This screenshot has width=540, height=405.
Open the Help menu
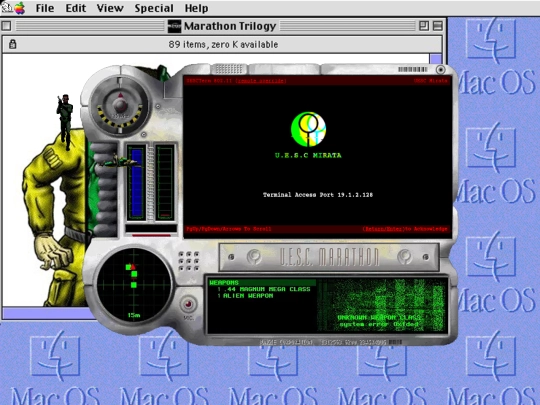(x=196, y=8)
